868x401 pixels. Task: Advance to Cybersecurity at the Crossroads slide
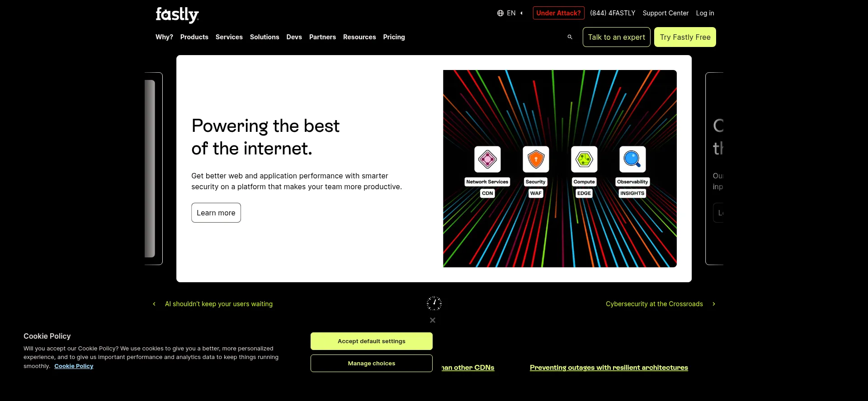(660, 304)
